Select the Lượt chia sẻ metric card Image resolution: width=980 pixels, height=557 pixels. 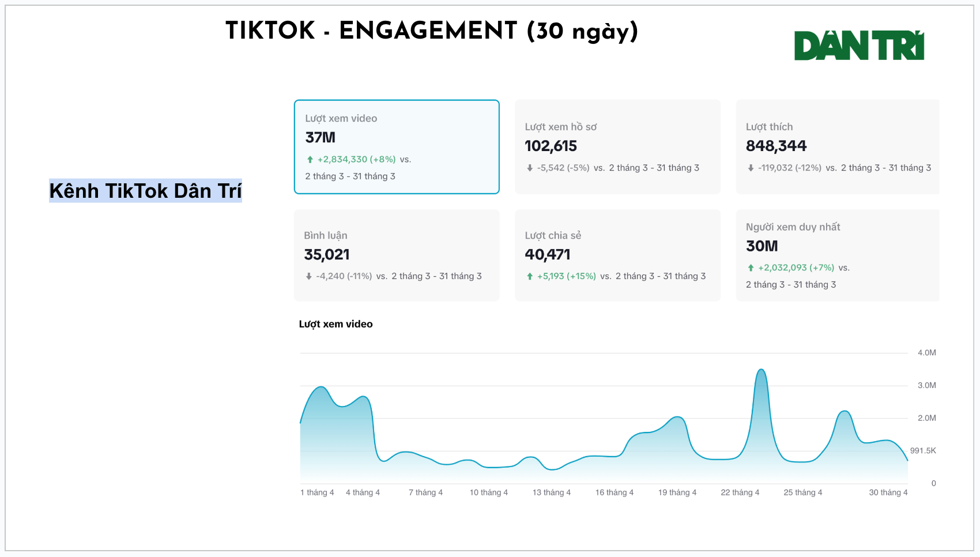pos(617,255)
